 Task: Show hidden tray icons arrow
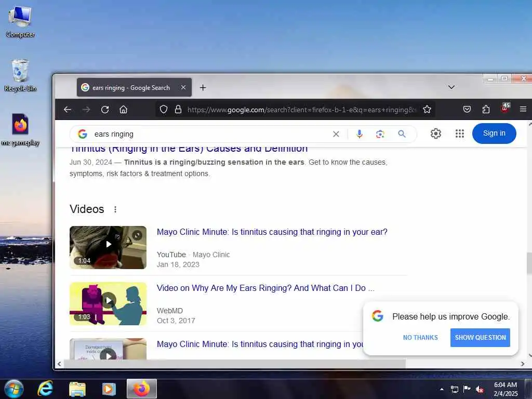click(x=442, y=390)
